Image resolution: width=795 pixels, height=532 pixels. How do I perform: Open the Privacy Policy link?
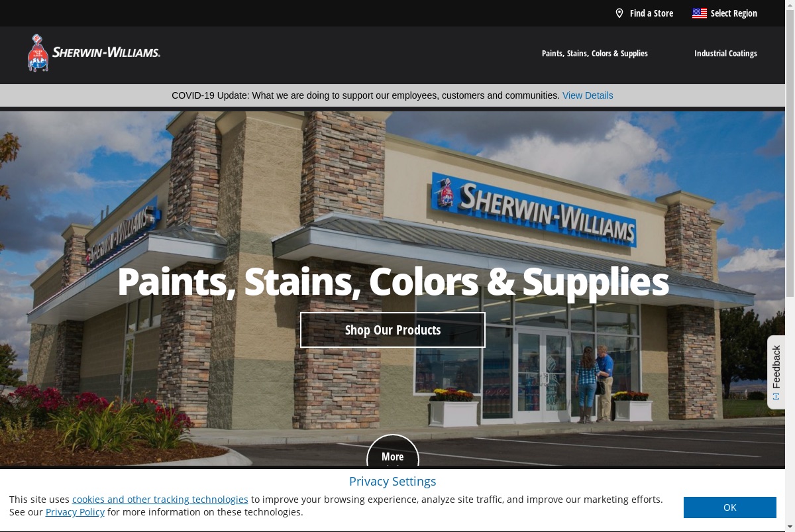75,512
